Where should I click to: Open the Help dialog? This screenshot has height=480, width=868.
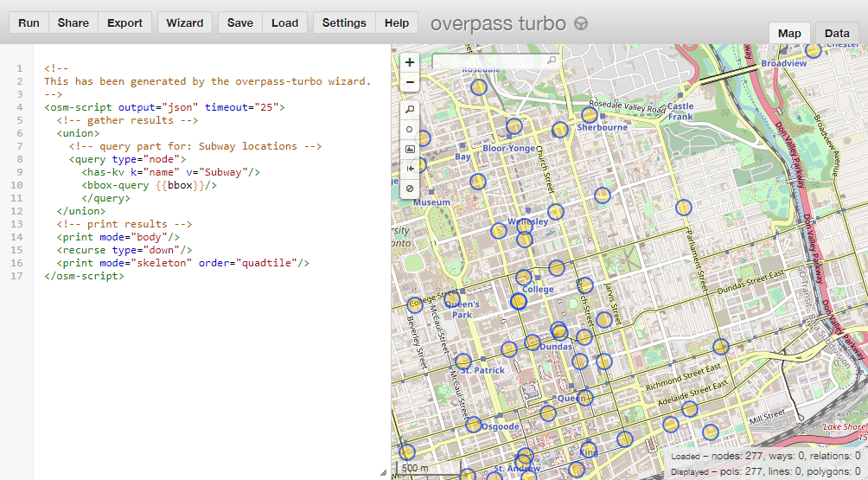tap(396, 22)
